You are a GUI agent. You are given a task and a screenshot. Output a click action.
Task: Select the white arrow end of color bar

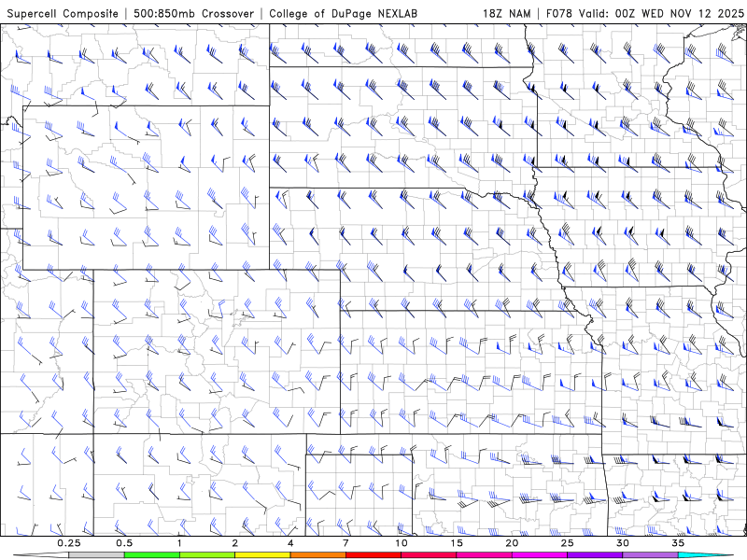[x=42, y=555]
